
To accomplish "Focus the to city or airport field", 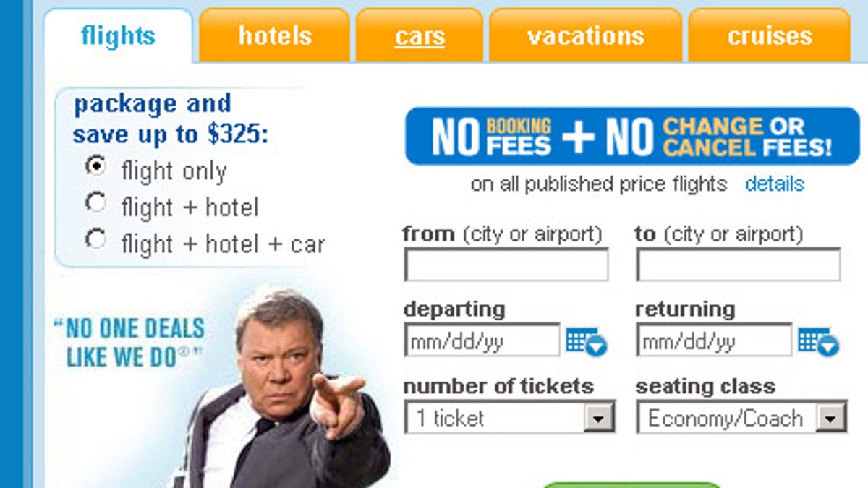I will [x=738, y=265].
